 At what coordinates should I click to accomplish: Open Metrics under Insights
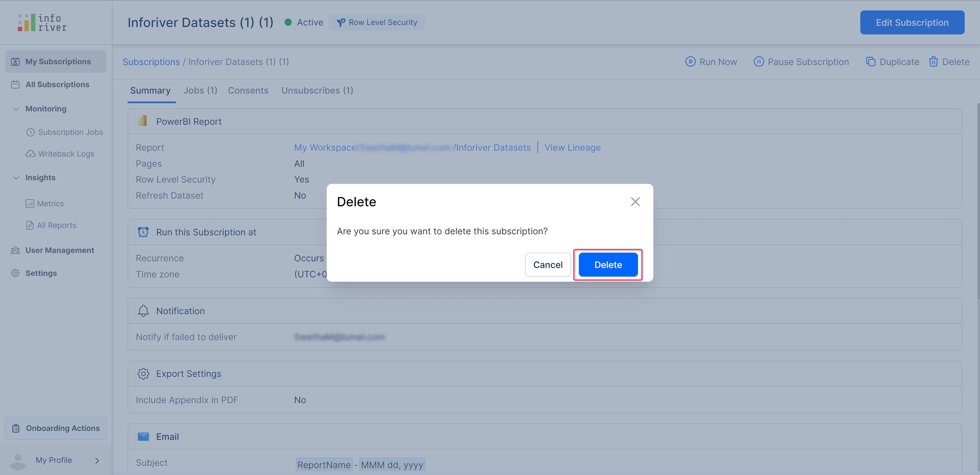pyautogui.click(x=50, y=204)
